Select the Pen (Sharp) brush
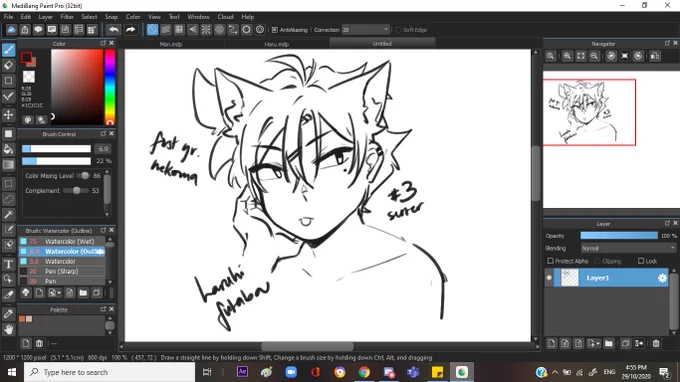The image size is (680, 382). coord(62,271)
